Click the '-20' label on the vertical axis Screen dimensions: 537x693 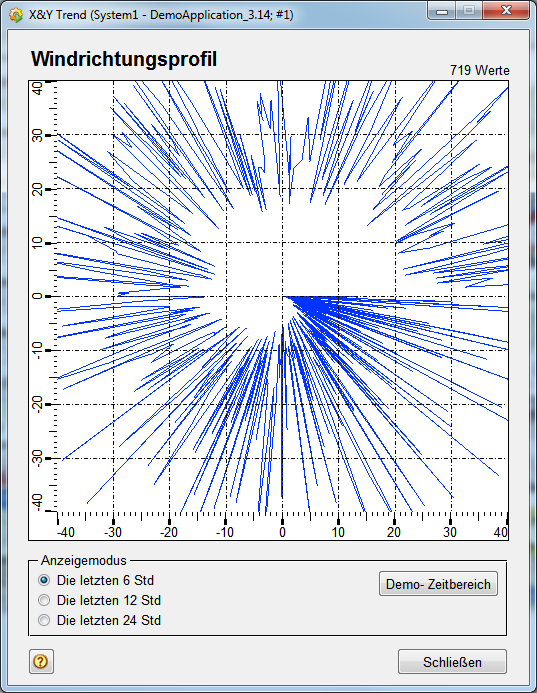[x=37, y=404]
